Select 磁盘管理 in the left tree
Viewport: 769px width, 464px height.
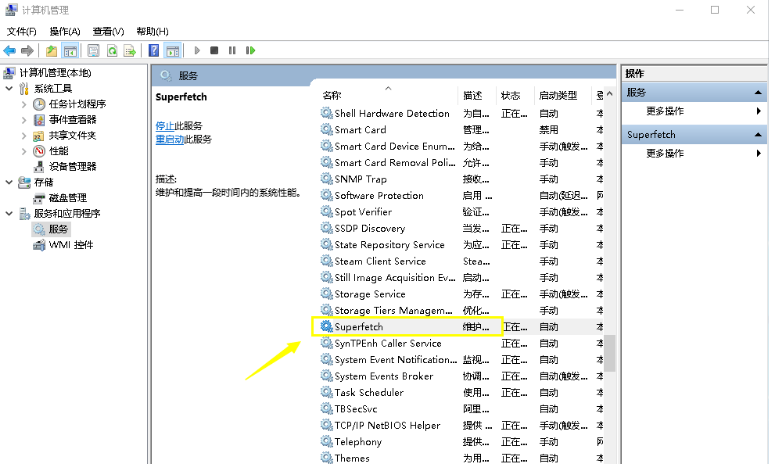coord(67,198)
